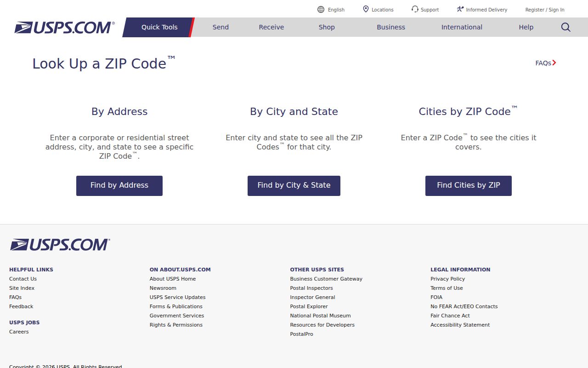The image size is (588, 368).
Task: Open Feedback footer link
Action: coord(21,306)
